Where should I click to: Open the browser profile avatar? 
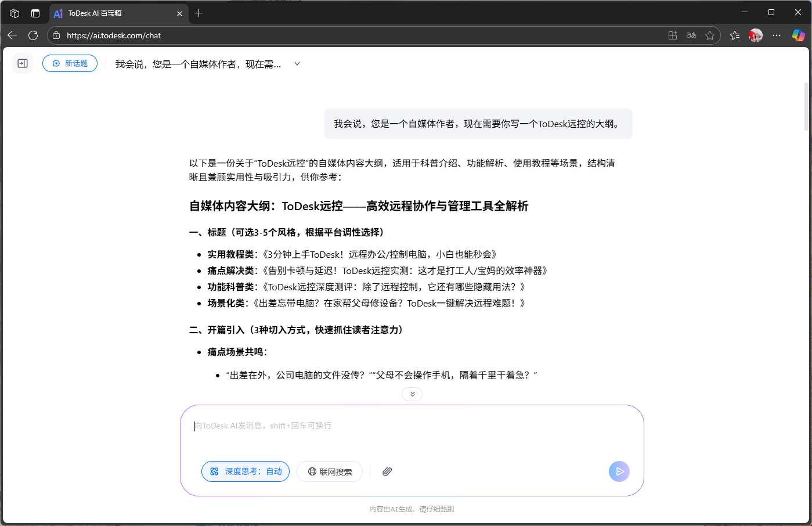(756, 35)
